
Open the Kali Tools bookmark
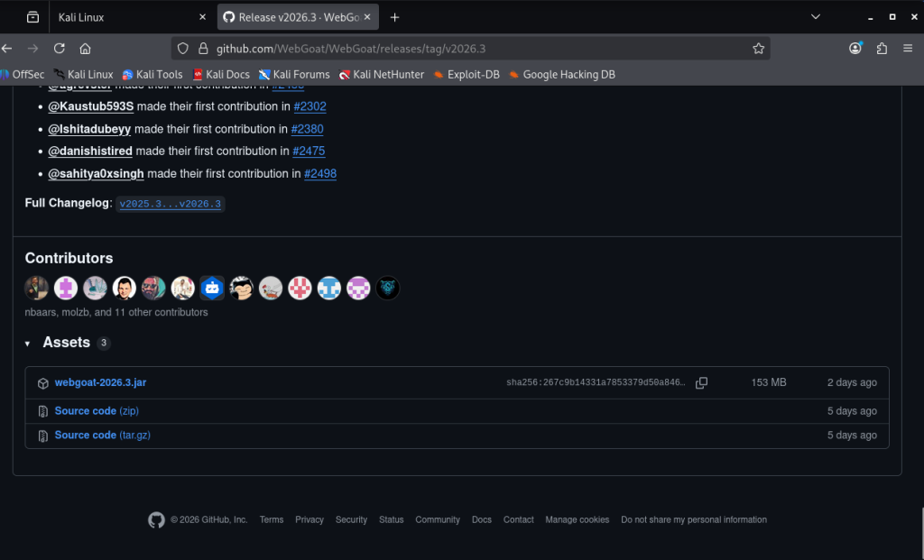point(152,75)
